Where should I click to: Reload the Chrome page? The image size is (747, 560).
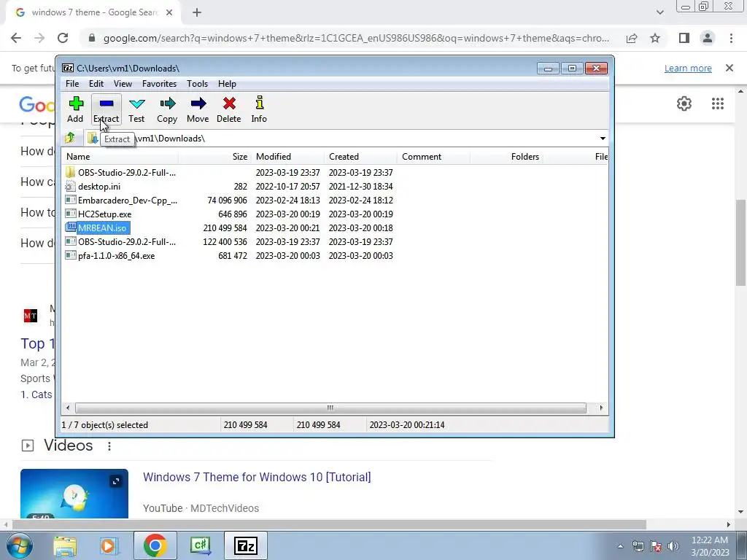tap(63, 38)
